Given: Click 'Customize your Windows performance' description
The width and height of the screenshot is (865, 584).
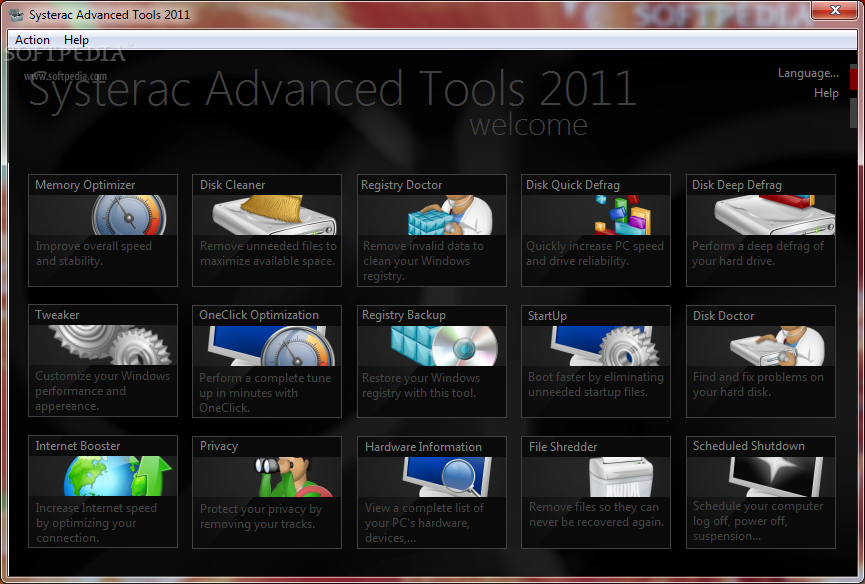Looking at the screenshot, I should (103, 391).
